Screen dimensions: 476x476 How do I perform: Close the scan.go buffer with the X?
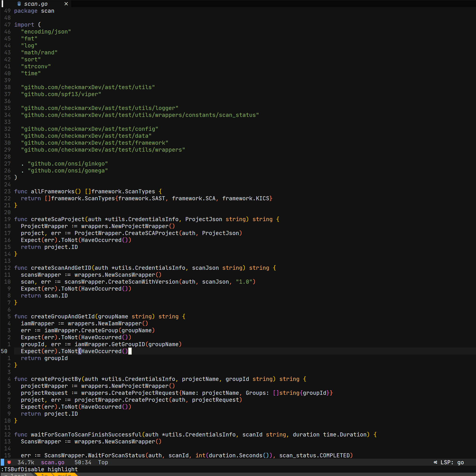(66, 4)
